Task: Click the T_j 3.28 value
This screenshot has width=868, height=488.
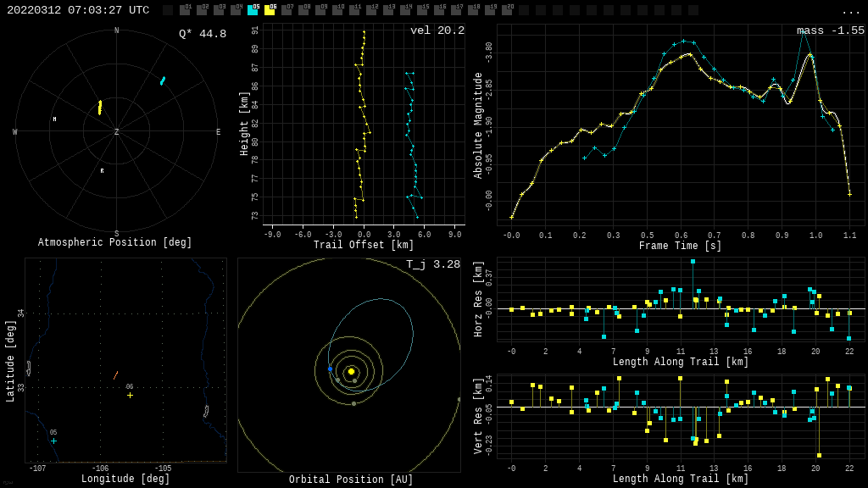Action: point(432,264)
